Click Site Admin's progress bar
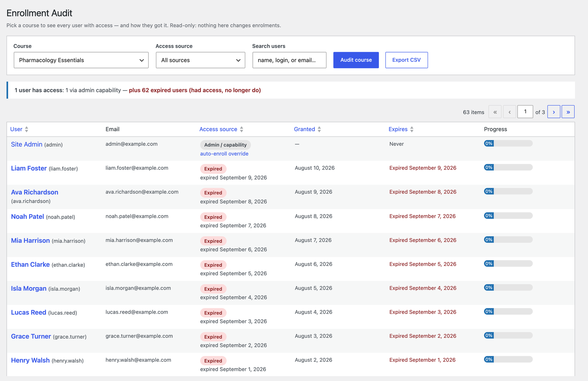Image resolution: width=588 pixels, height=381 pixels. pyautogui.click(x=508, y=143)
